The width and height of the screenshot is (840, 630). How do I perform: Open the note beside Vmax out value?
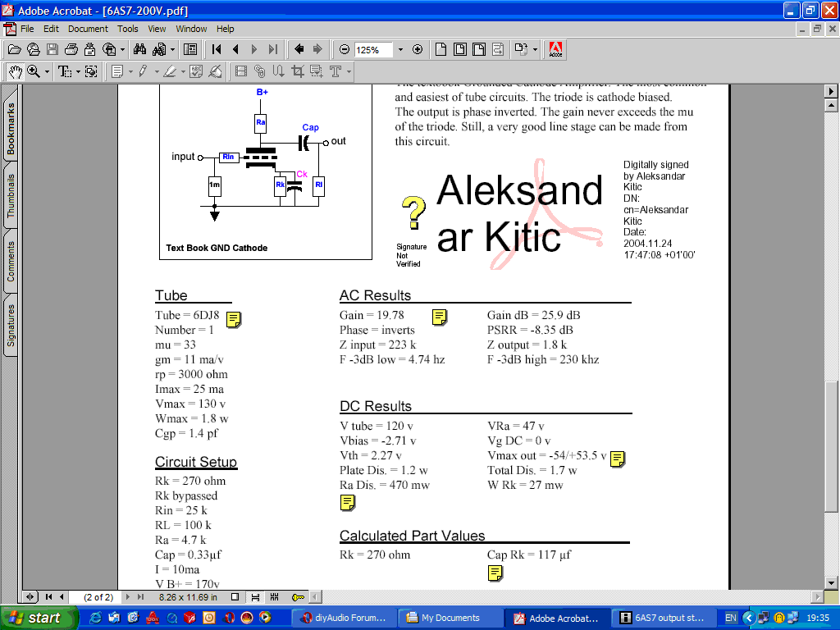[x=617, y=459]
